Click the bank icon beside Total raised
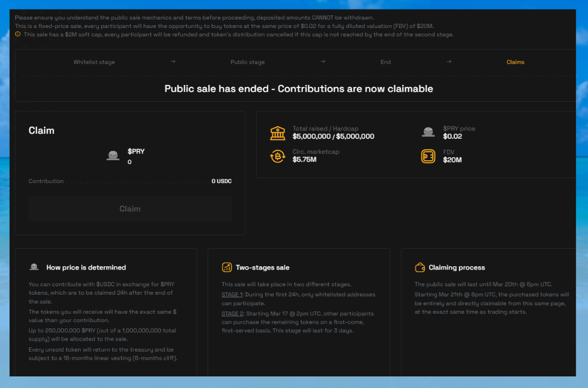The height and width of the screenshot is (388, 588). tap(278, 133)
